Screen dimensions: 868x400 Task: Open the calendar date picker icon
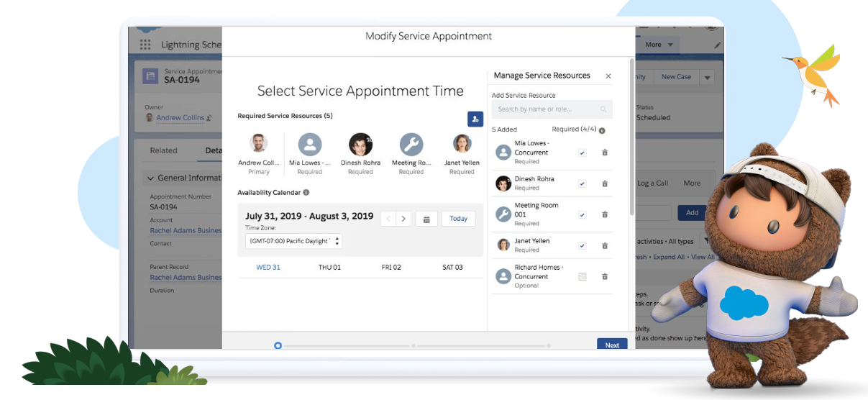tap(426, 219)
